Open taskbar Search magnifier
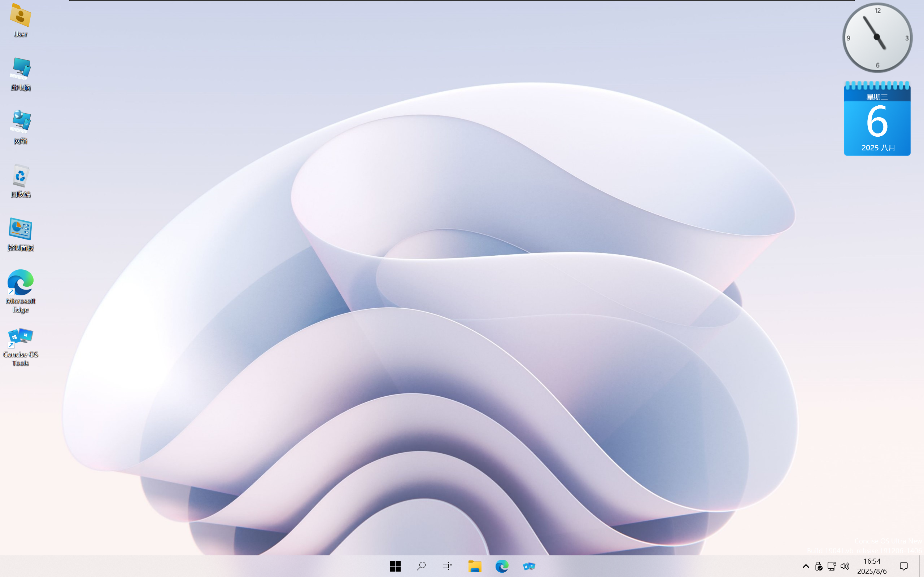The image size is (924, 577). click(421, 566)
